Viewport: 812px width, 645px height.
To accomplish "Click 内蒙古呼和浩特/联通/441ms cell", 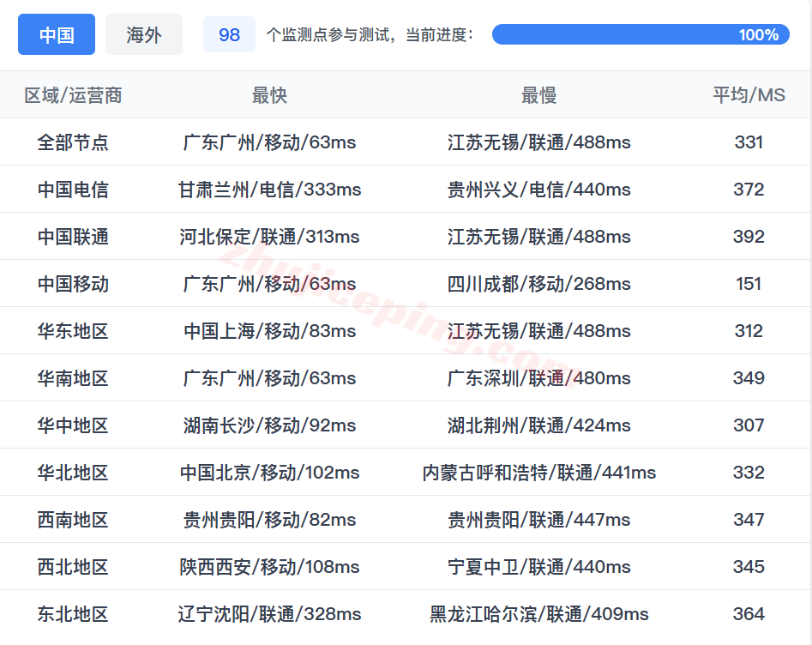I will pyautogui.click(x=538, y=472).
